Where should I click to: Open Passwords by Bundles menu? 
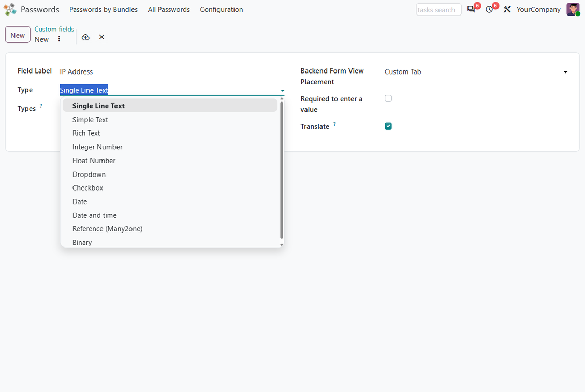coord(104,10)
